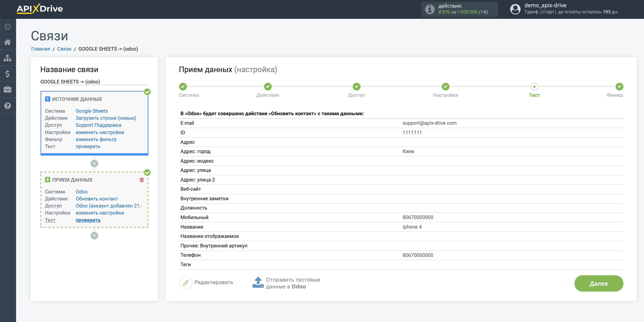The height and width of the screenshot is (322, 644).
Task: Click the ApiX-Drive logo
Action: pyautogui.click(x=39, y=9)
